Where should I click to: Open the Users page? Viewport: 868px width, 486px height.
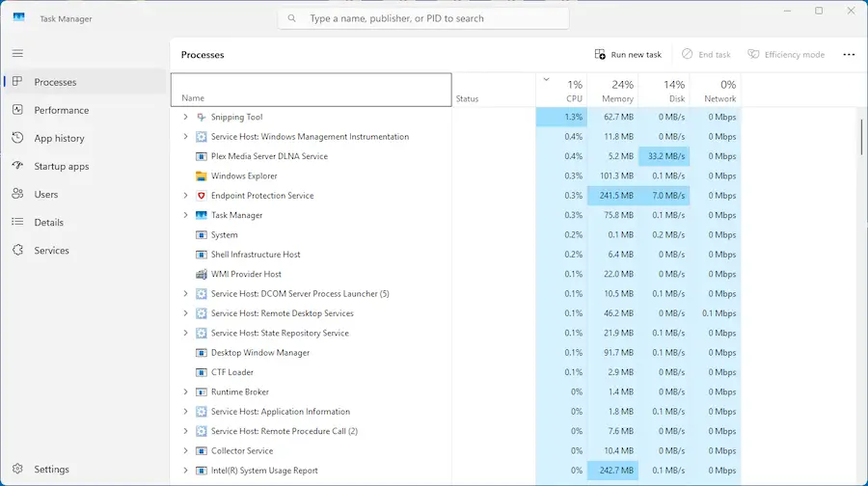pyautogui.click(x=84, y=194)
